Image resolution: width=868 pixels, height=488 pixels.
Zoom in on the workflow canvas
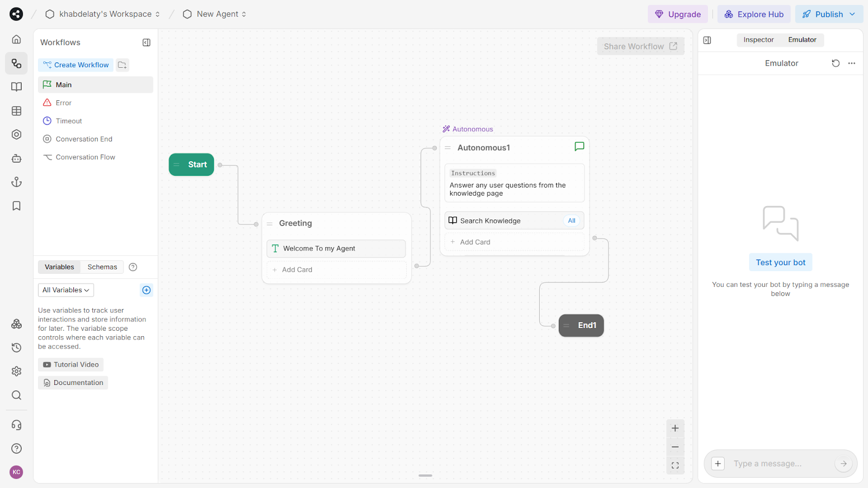675,428
